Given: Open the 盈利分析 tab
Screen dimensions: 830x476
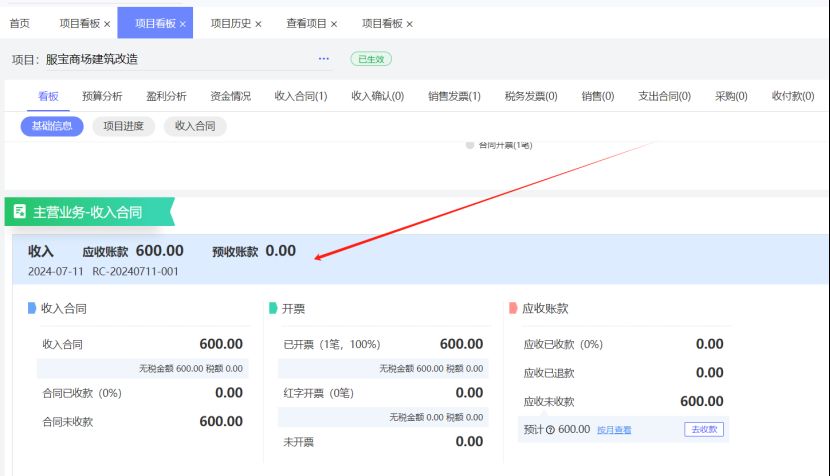Looking at the screenshot, I should (166, 96).
